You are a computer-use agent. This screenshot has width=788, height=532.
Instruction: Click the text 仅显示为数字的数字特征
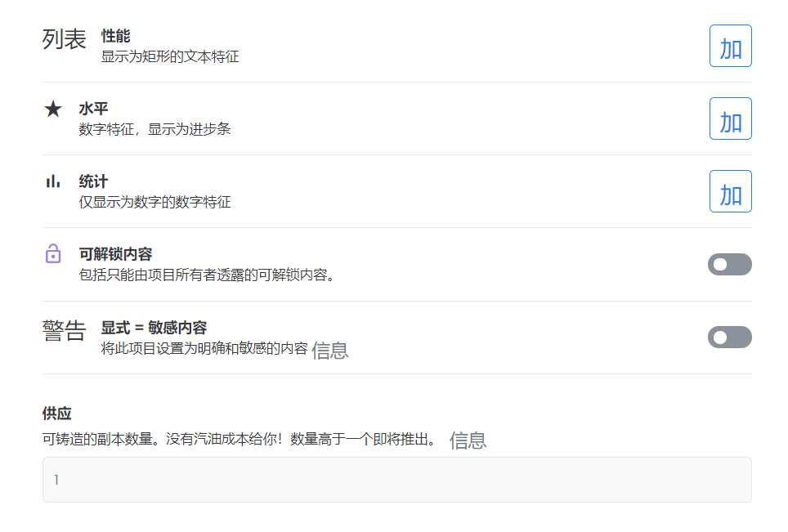[154, 202]
